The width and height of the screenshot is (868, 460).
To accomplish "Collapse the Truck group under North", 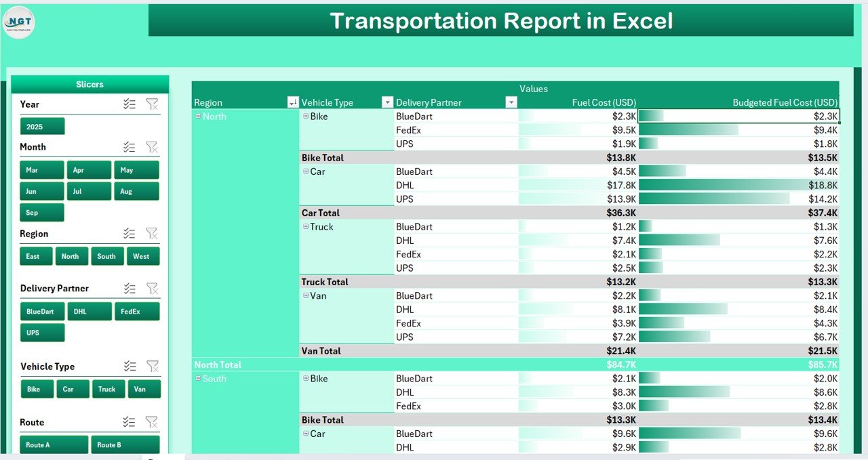I will [x=306, y=227].
